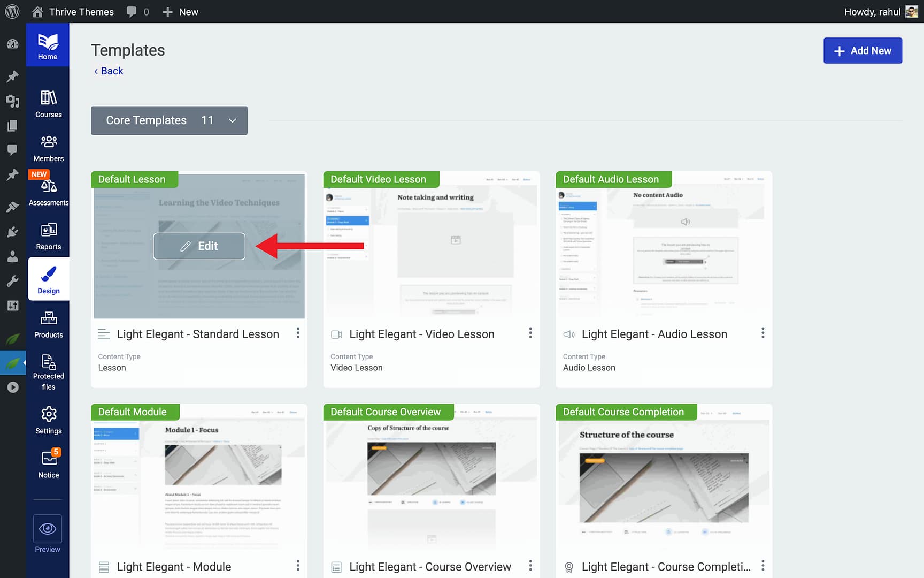Screen dimensions: 924x578
Task: Open the Protected Files section
Action: coord(48,369)
